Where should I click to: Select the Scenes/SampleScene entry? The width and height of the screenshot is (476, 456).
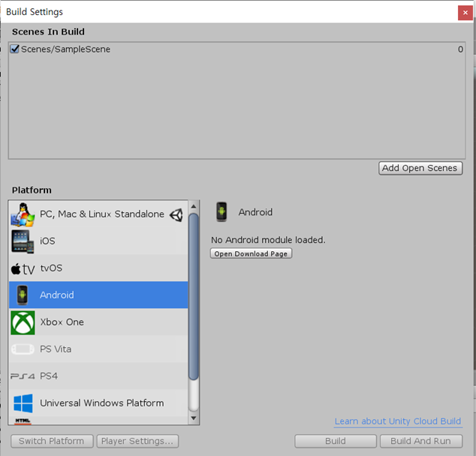pyautogui.click(x=236, y=49)
